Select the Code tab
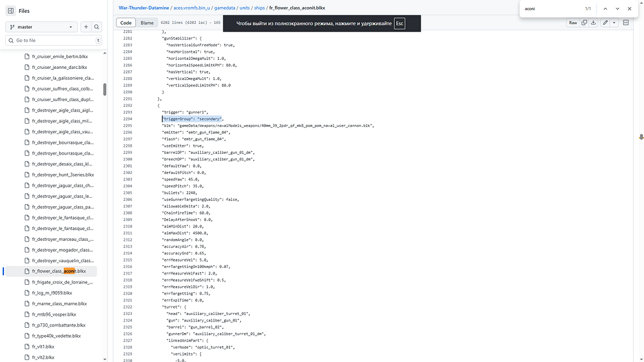 126,23
